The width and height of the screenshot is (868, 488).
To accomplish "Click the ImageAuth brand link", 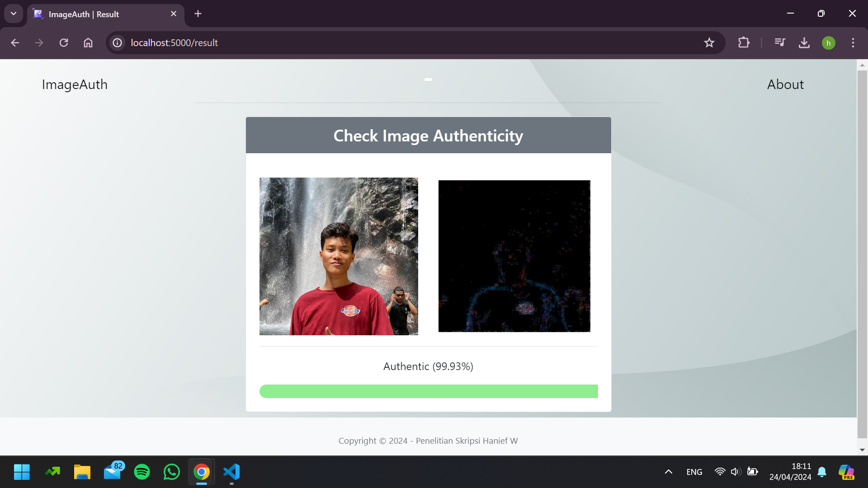I will (75, 84).
